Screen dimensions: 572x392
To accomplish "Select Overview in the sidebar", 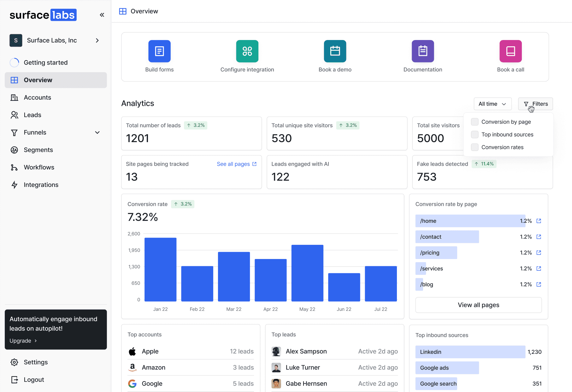I will point(56,80).
